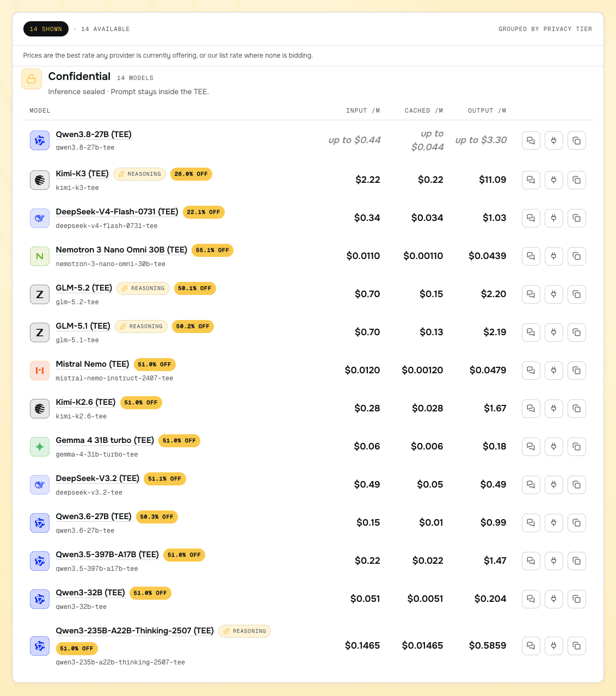Open the DeepSeek-V3.2 (TEE) link
Viewport: 616px width, 696px height.
point(97,478)
